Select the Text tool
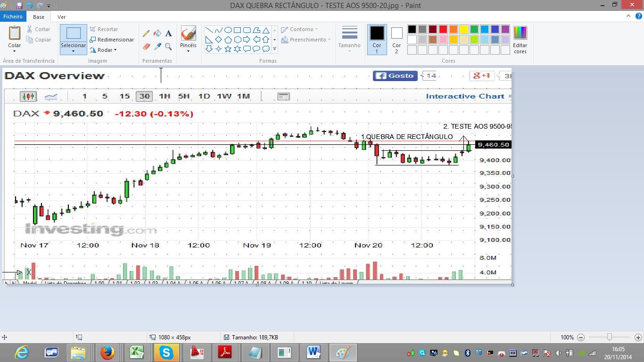 pos(168,33)
